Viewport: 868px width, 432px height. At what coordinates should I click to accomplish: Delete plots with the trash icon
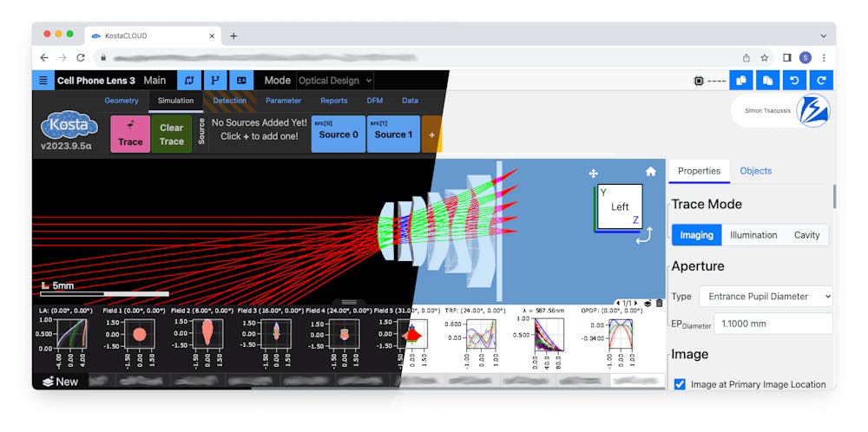coord(659,303)
